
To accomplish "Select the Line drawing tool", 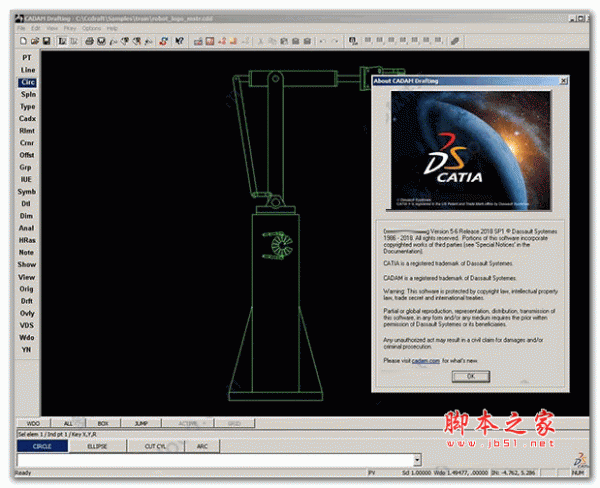I will [27, 70].
